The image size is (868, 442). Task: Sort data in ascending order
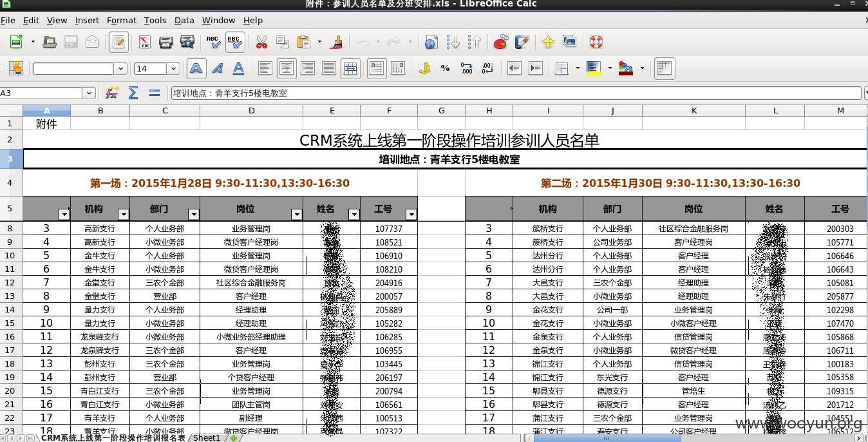[453, 43]
